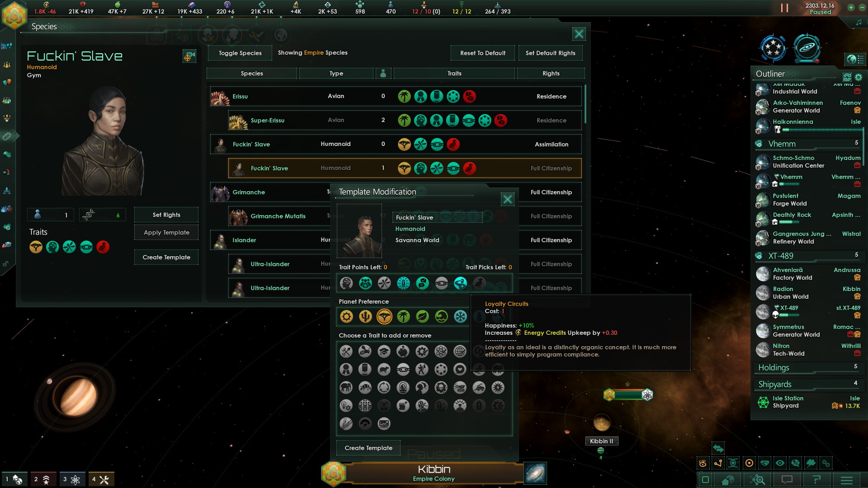This screenshot has height=488, width=868.
Task: Click the pause game button
Action: 784,8
